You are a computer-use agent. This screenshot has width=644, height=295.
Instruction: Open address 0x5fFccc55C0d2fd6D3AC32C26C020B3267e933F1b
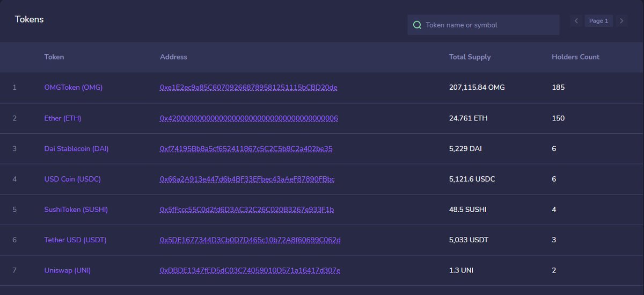(247, 210)
